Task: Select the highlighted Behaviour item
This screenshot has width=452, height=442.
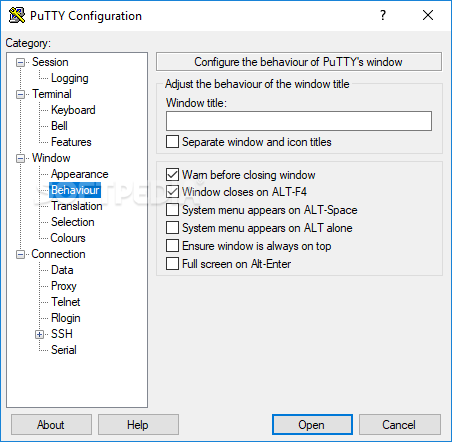Action: [75, 190]
